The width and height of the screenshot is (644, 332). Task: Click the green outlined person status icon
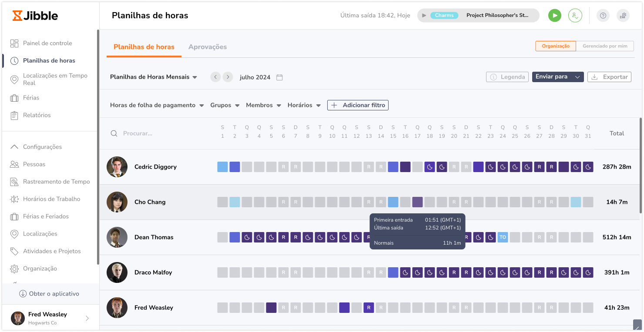click(575, 16)
